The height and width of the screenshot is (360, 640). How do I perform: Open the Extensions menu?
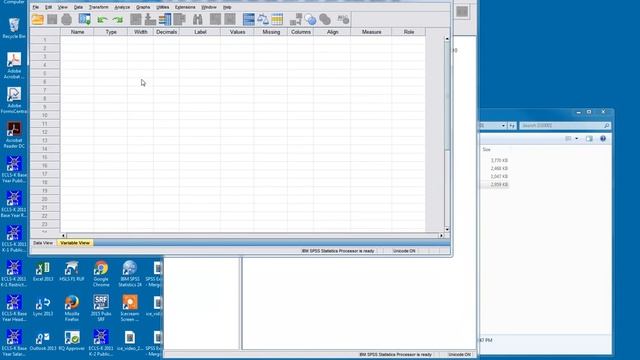(x=185, y=7)
